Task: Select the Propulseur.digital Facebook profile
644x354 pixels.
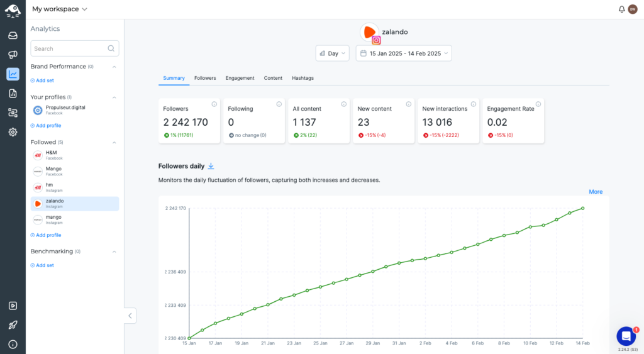Action: tap(75, 109)
